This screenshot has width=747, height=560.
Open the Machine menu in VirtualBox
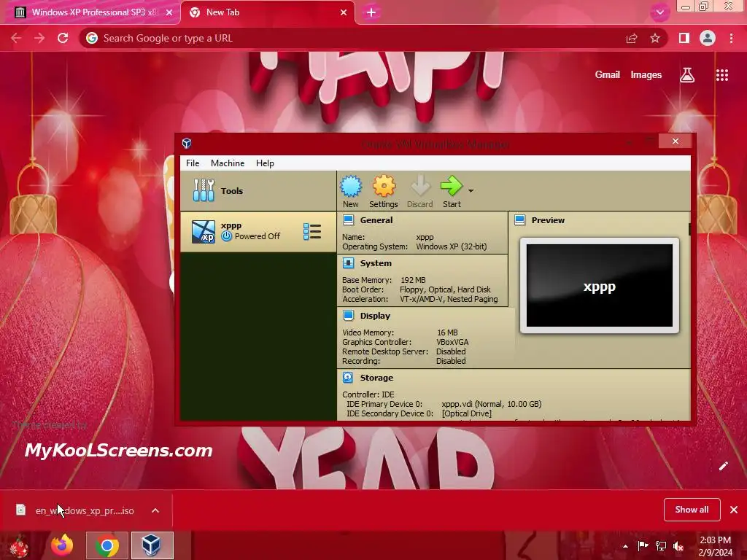[x=228, y=163]
